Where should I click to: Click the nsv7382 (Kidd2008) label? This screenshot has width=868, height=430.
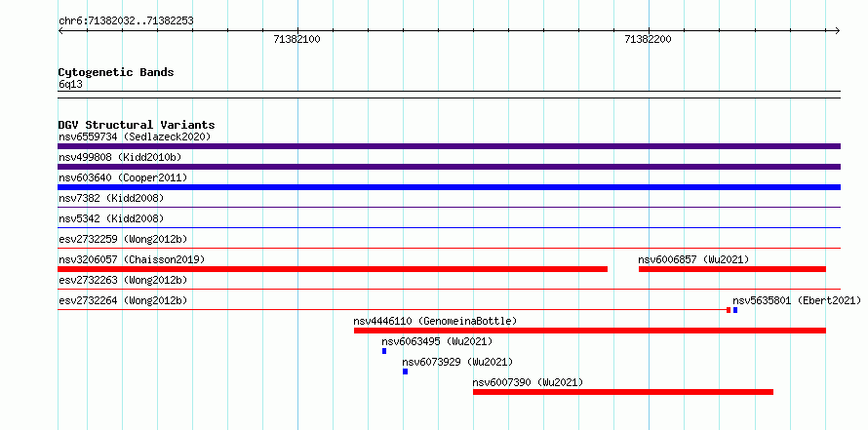click(111, 198)
